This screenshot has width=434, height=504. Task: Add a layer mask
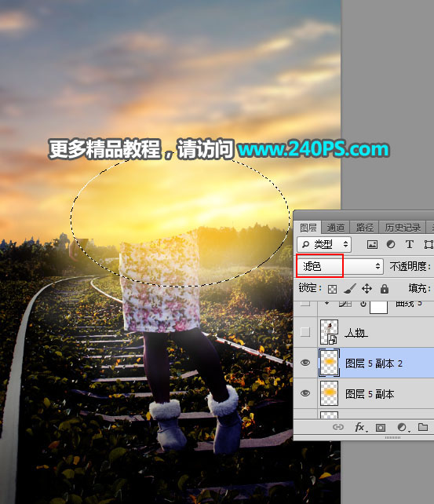point(381,427)
